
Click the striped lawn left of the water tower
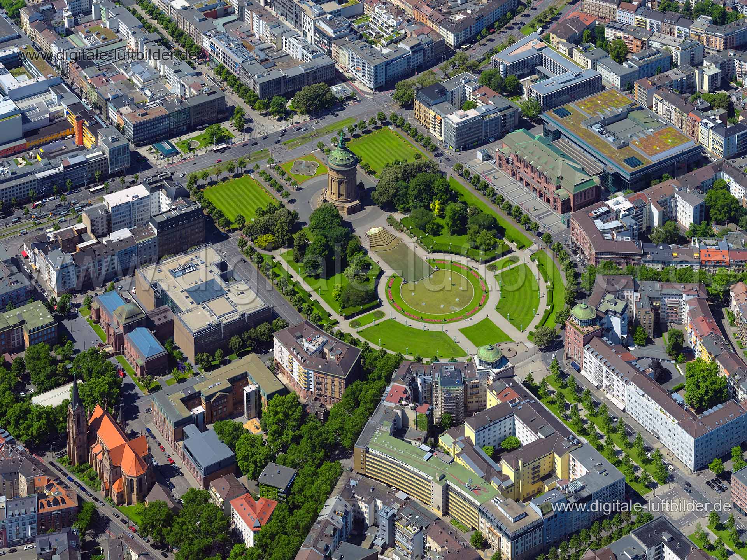pos(238,197)
